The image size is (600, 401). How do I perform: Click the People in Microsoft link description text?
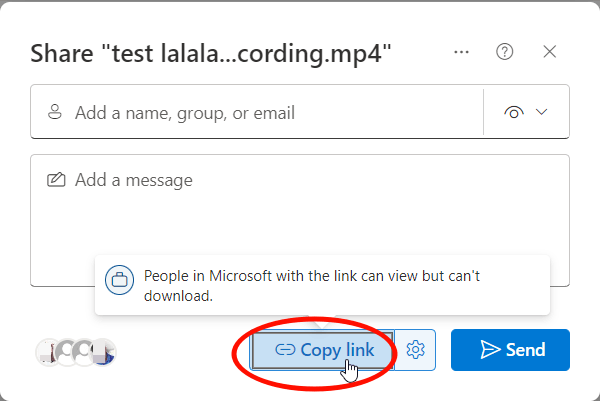[x=312, y=285]
